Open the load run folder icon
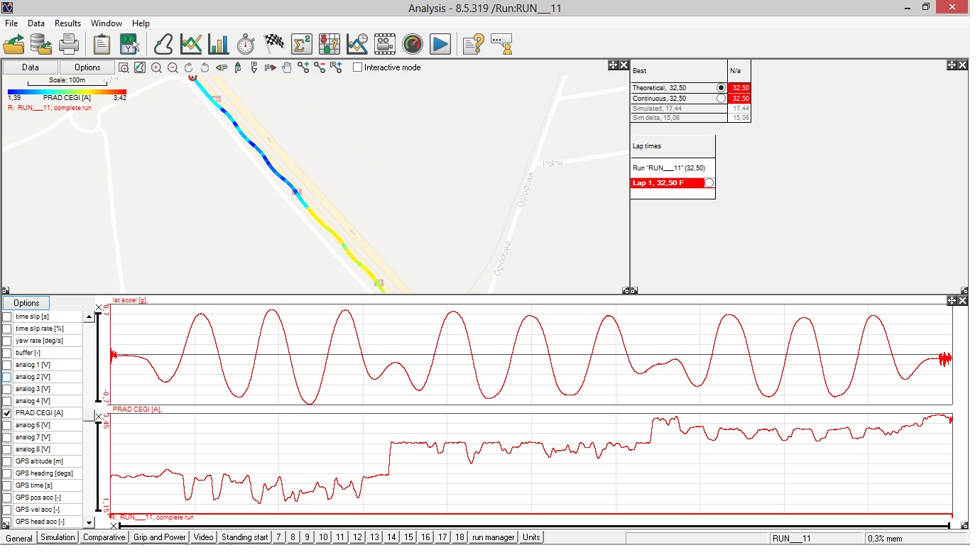980x555 pixels. tap(13, 44)
